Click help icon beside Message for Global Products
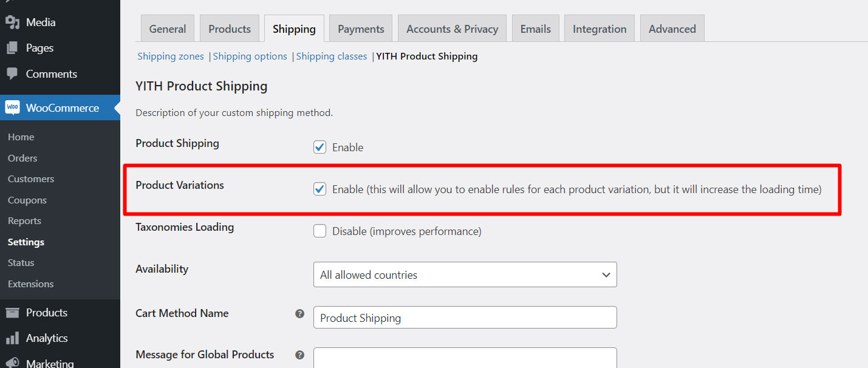The height and width of the screenshot is (368, 868). [299, 355]
